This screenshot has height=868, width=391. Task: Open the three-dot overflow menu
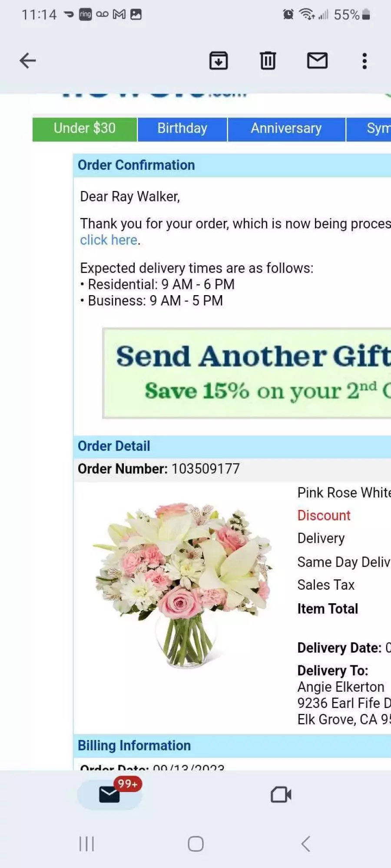coord(365,61)
